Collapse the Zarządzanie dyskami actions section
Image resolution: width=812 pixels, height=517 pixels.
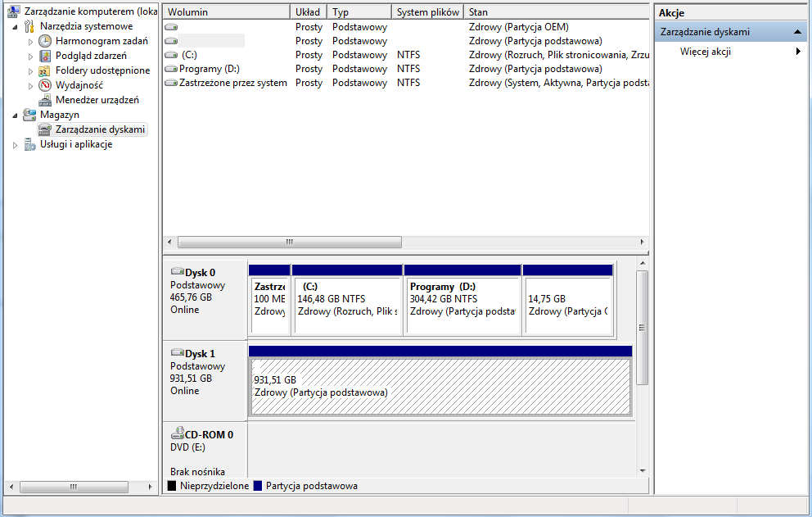[799, 32]
